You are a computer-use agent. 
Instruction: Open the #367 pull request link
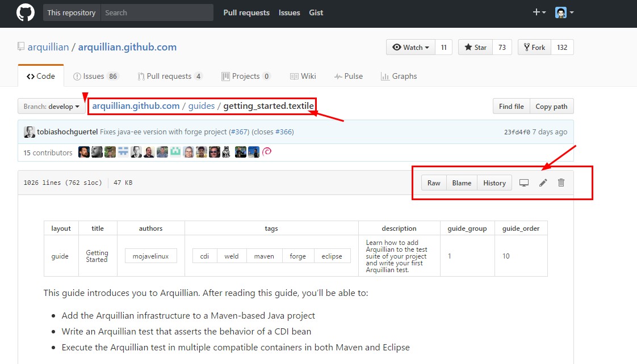point(239,132)
